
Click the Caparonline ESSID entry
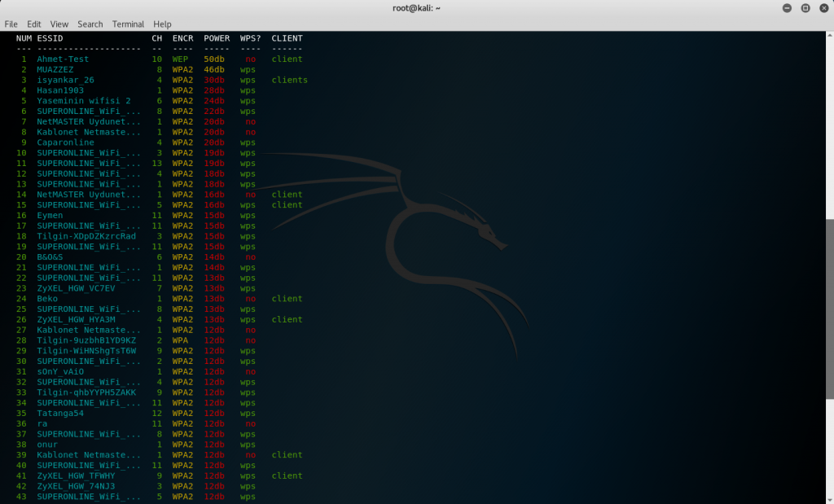click(x=65, y=142)
